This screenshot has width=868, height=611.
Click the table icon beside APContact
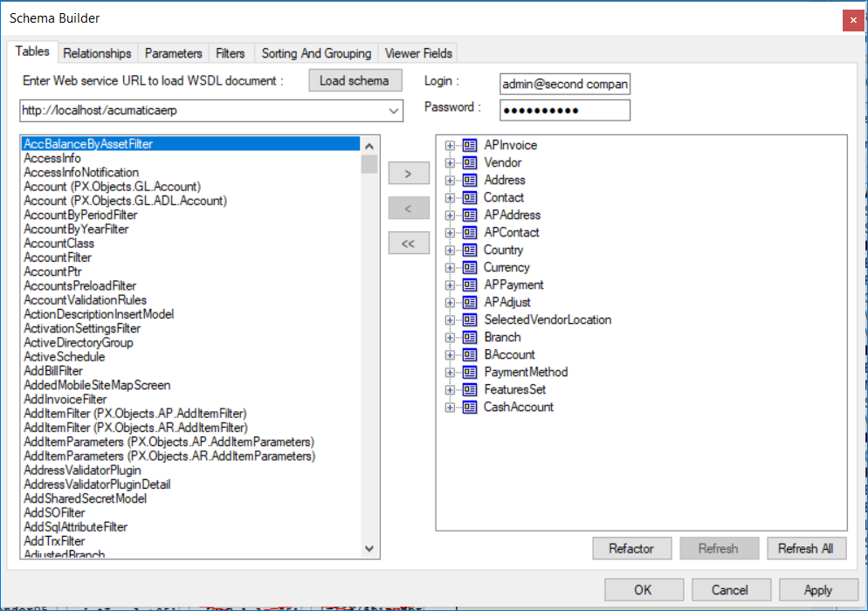470,232
